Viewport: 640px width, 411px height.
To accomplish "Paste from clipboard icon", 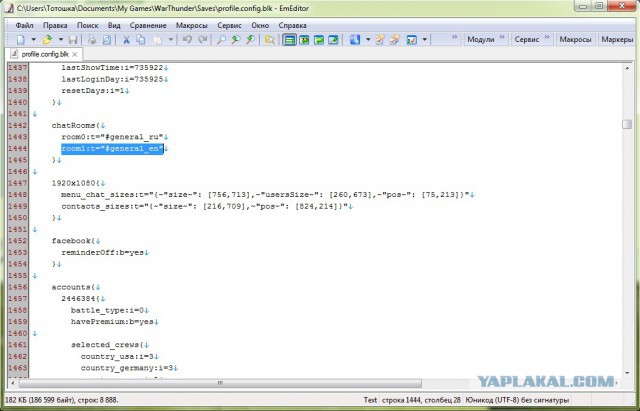I will [158, 40].
